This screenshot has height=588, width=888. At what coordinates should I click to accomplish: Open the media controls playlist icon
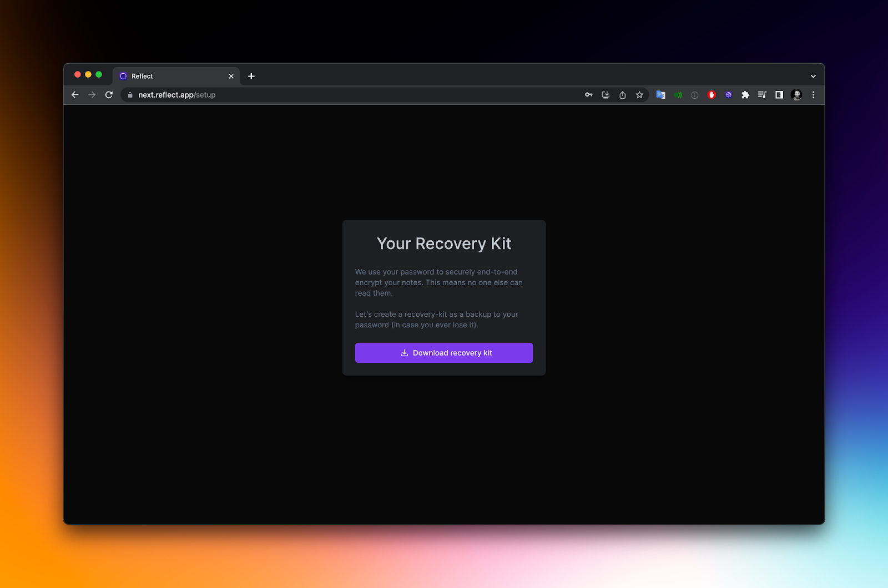click(762, 95)
